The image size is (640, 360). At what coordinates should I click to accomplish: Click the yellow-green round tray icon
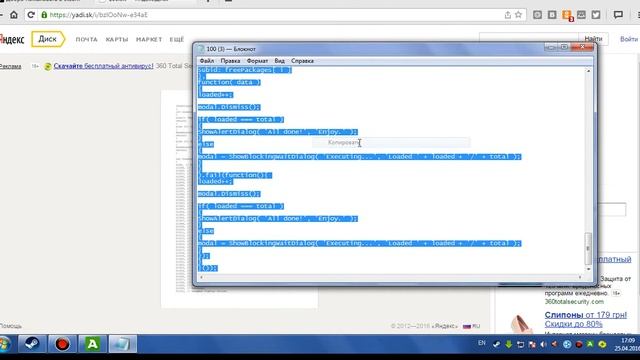click(x=602, y=344)
